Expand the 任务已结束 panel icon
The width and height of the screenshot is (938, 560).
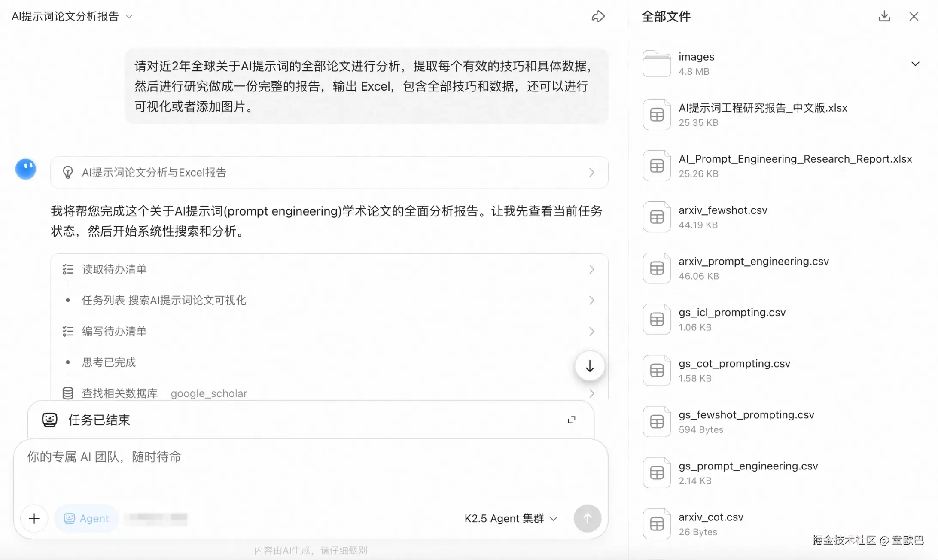pos(571,420)
